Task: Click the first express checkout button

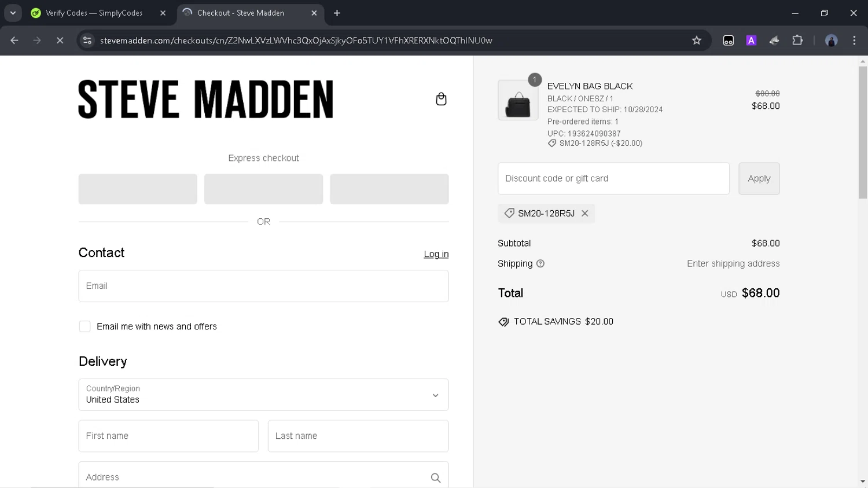Action: 138,189
